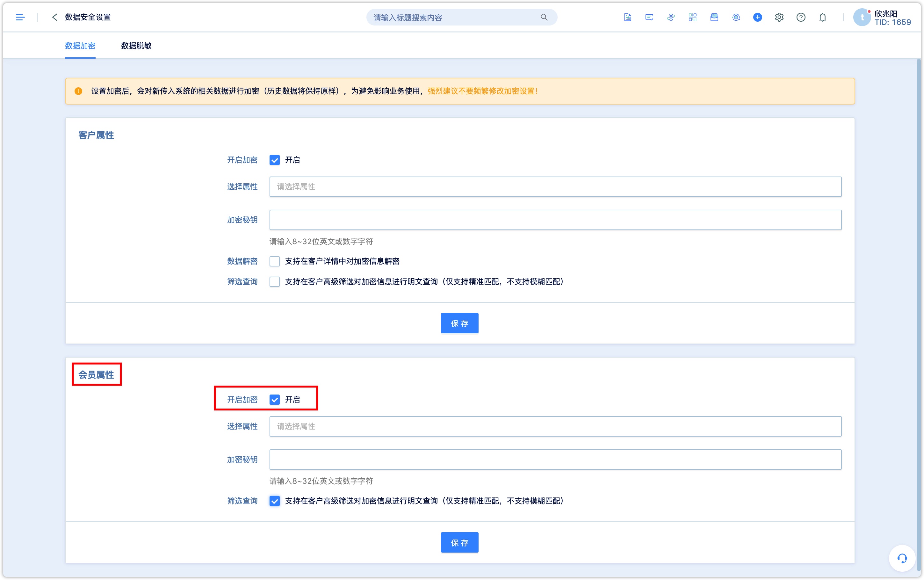Click the orange warning icon in banner
Image resolution: width=924 pixels, height=580 pixels.
pos(78,91)
